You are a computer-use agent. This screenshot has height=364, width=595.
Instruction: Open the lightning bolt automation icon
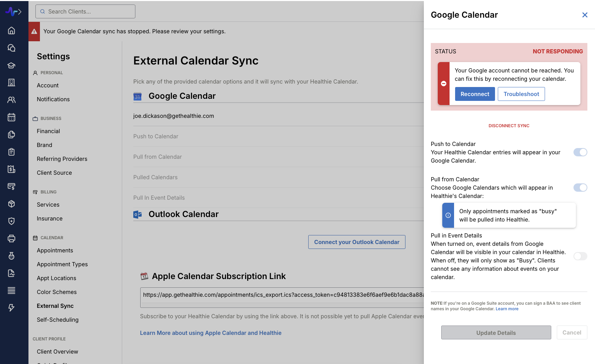point(11,308)
